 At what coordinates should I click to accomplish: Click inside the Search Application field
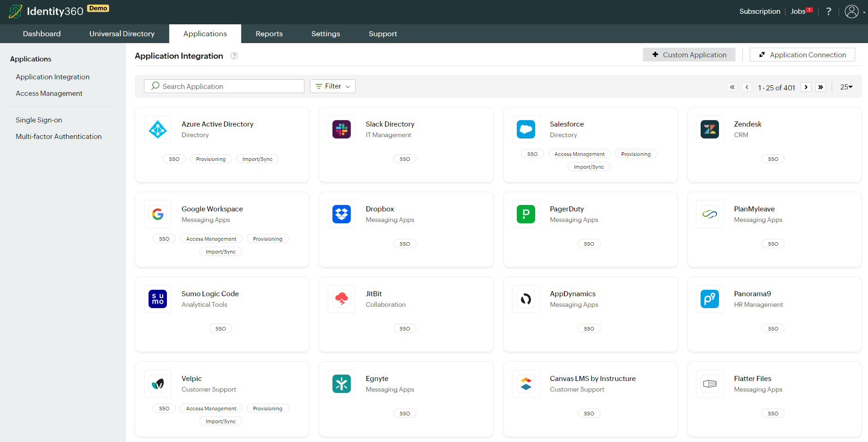pyautogui.click(x=224, y=86)
